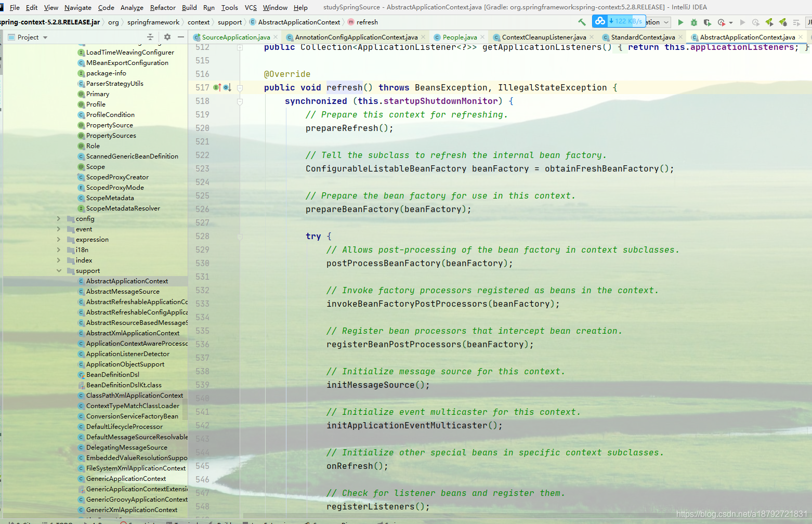Close the People.java tab

tap(482, 37)
